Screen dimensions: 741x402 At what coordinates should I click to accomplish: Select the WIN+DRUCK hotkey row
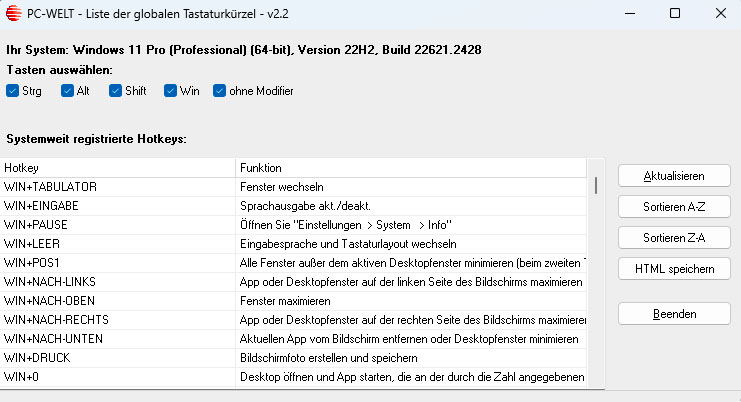pyautogui.click(x=293, y=358)
